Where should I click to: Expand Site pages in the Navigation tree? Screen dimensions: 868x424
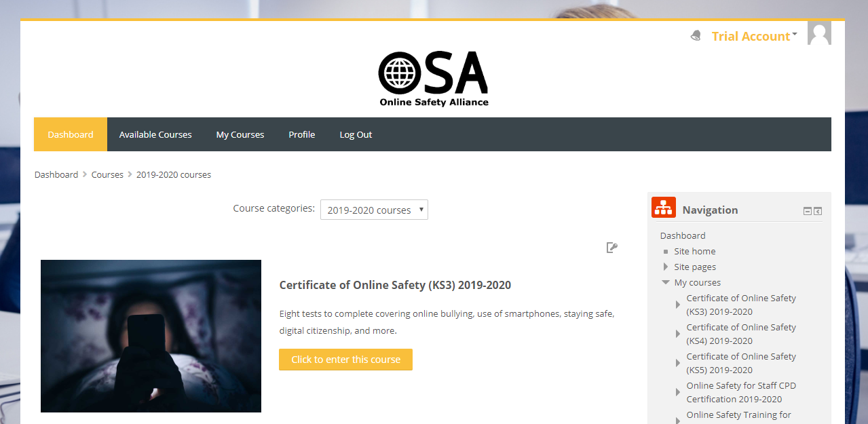coord(664,266)
